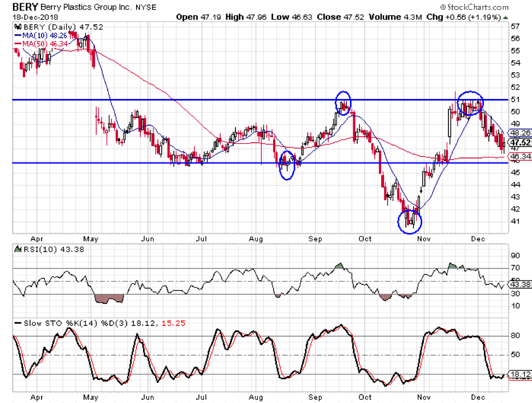Click the green up arrow after Chg
Image resolution: width=532 pixels, height=403 pixels.
[506, 17]
